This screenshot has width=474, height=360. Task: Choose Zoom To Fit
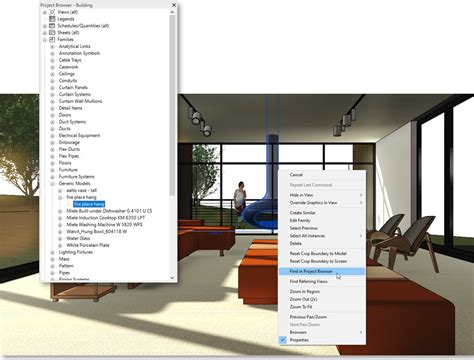click(322, 307)
